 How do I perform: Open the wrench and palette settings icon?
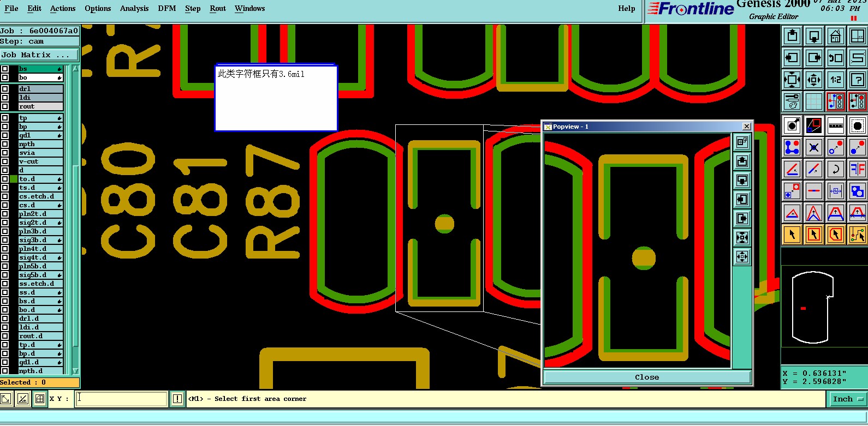(x=792, y=101)
